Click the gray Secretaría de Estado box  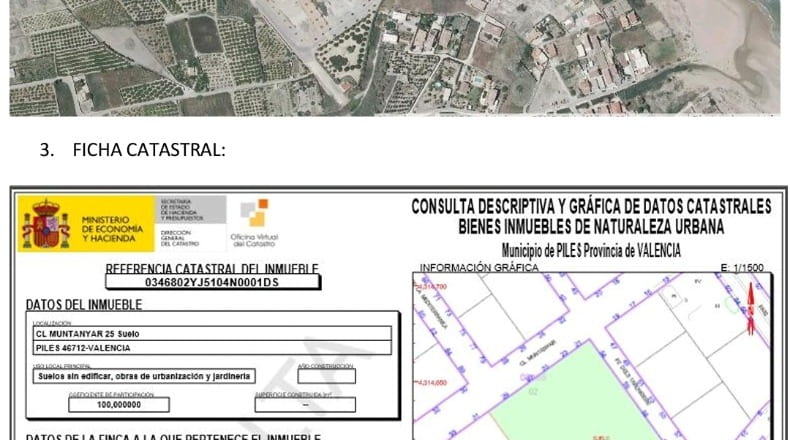point(190,210)
